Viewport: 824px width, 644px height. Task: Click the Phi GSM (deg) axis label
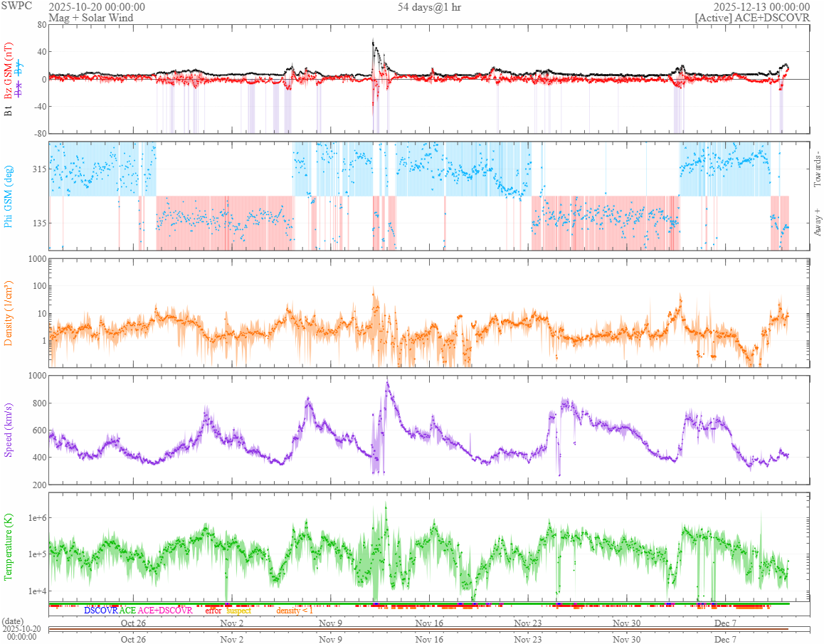(x=8, y=196)
